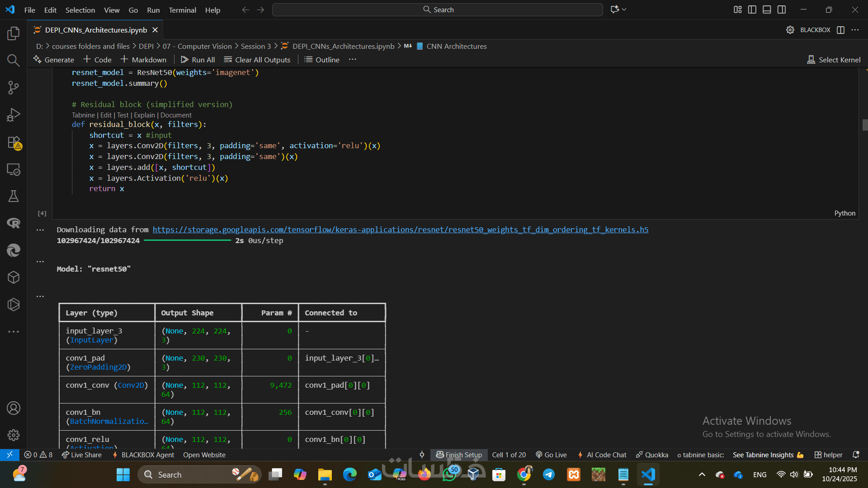Open Manage gear in activity bar

(x=14, y=435)
